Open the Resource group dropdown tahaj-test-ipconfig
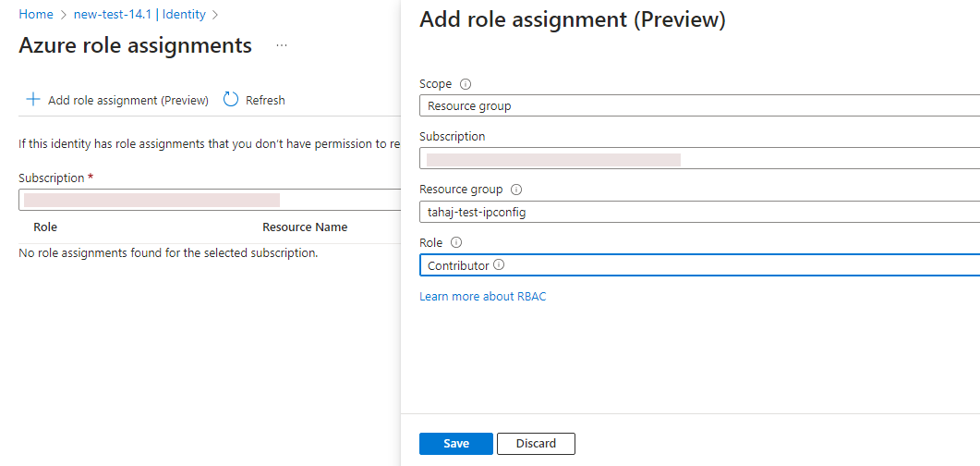 (x=699, y=212)
